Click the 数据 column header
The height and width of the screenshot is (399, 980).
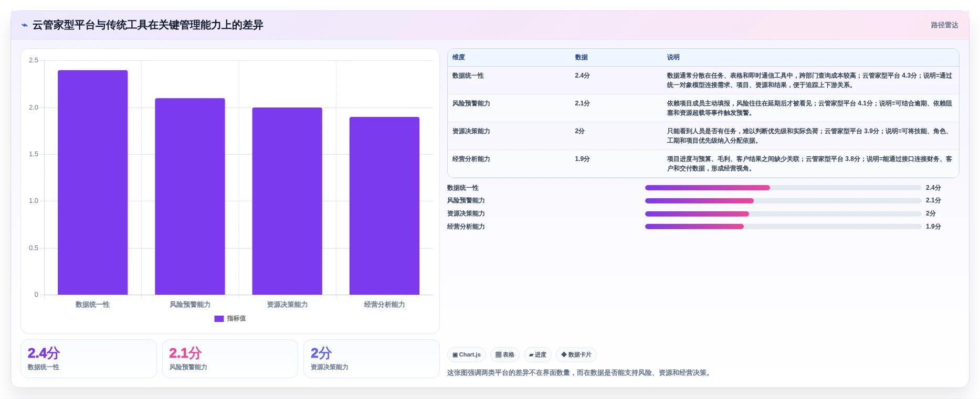[x=581, y=57]
